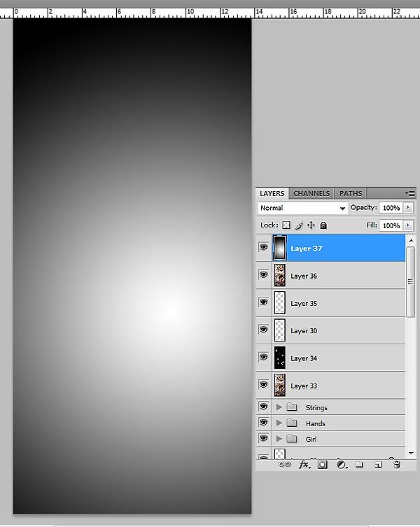Image resolution: width=420 pixels, height=527 pixels.
Task: Click the Girl group folder icon
Action: tap(291, 439)
